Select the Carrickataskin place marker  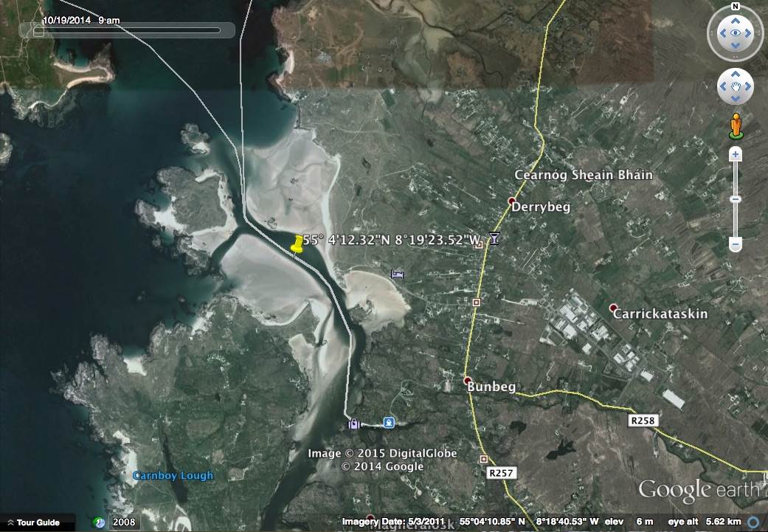click(x=612, y=307)
